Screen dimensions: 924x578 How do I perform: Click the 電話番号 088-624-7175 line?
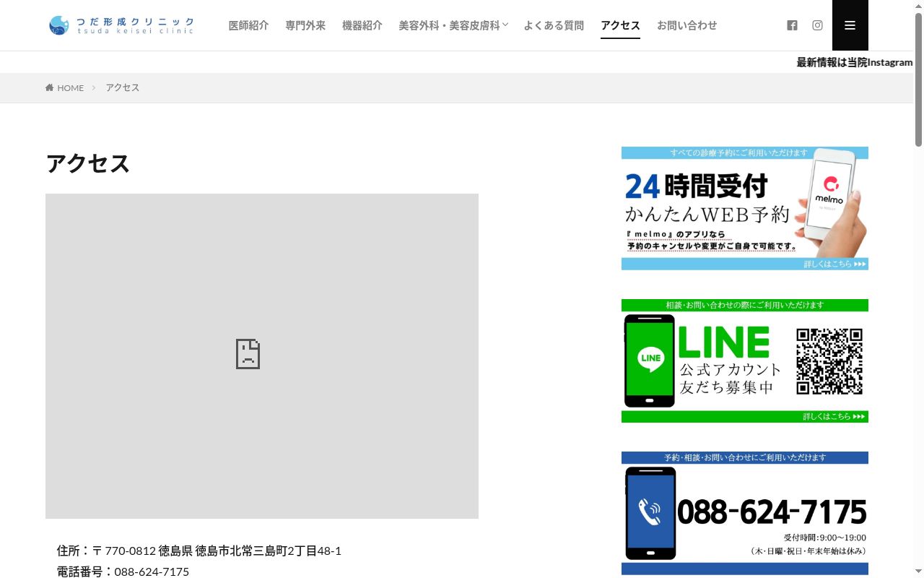pyautogui.click(x=123, y=571)
